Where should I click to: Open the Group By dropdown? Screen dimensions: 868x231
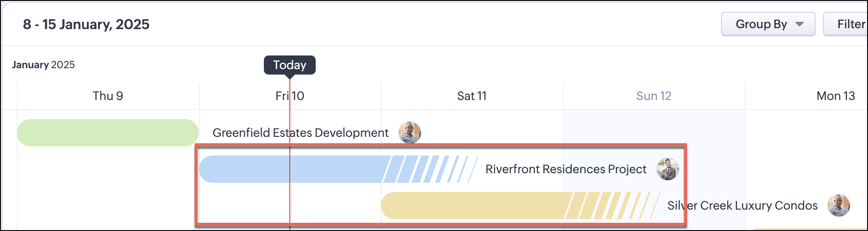767,24
